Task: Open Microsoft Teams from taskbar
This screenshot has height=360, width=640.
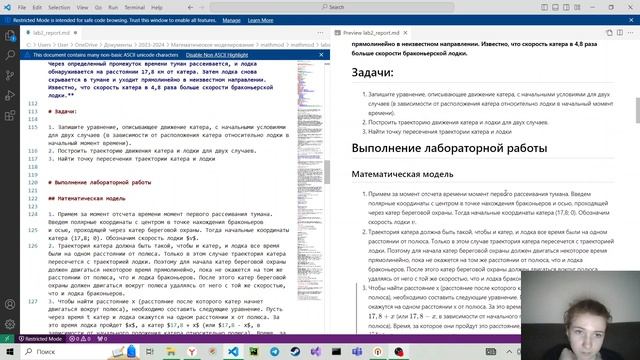Action: (357, 351)
